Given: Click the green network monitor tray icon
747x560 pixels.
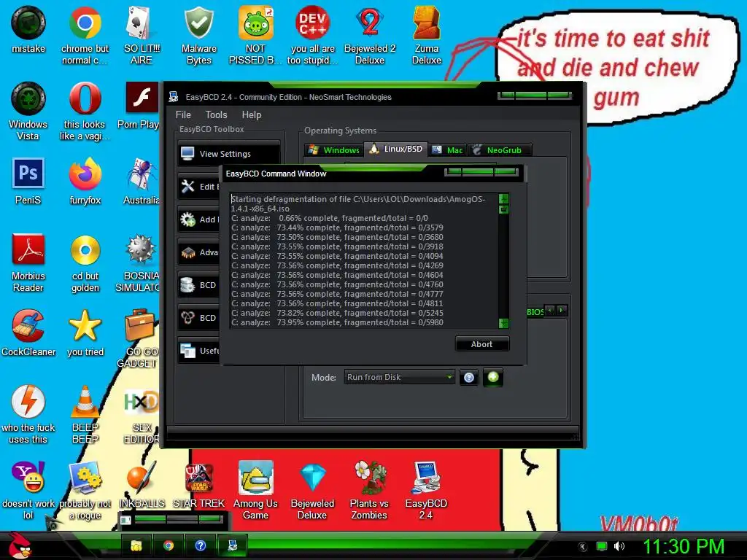Looking at the screenshot, I should [602, 546].
